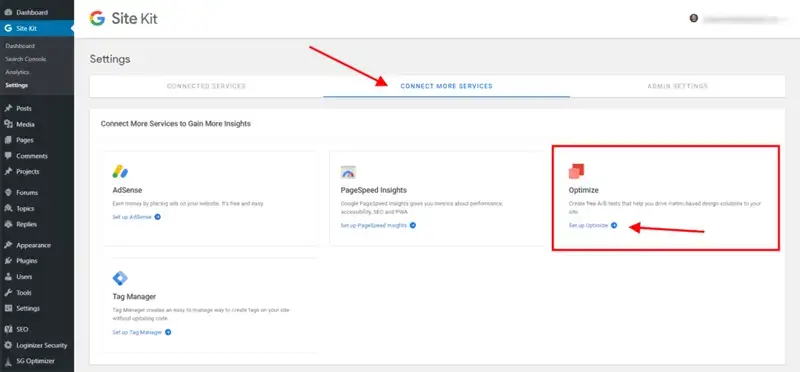Click the Replies icon in sidebar
The height and width of the screenshot is (372, 800).
tap(8, 225)
